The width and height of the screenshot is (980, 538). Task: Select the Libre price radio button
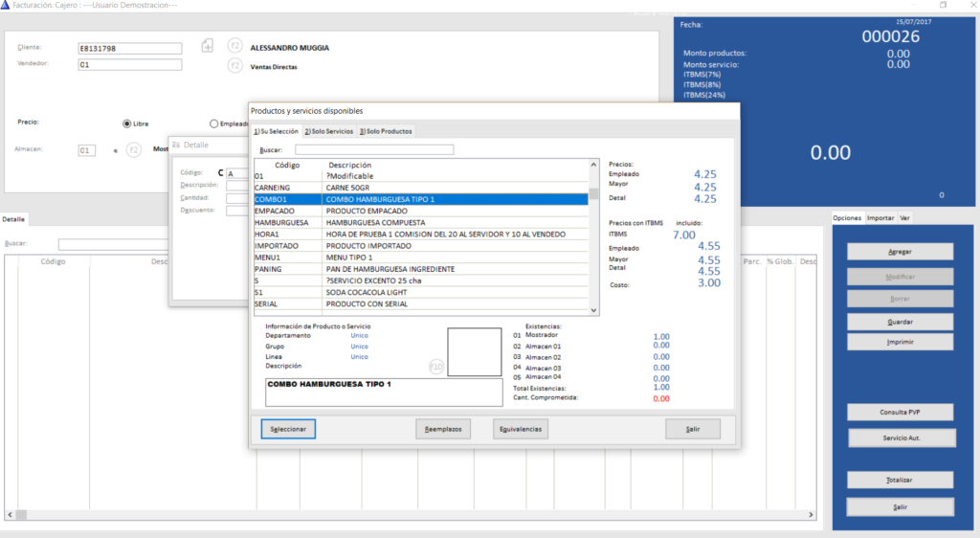(x=127, y=123)
